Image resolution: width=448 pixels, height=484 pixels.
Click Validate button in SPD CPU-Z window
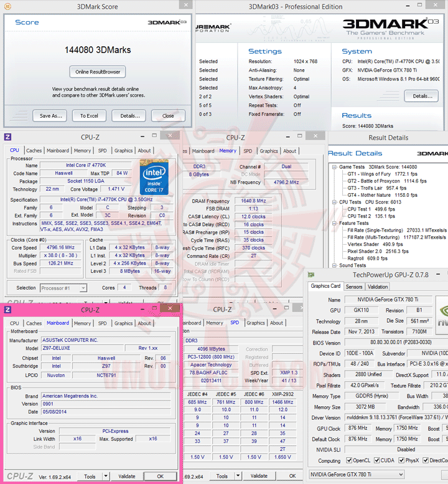tap(259, 476)
